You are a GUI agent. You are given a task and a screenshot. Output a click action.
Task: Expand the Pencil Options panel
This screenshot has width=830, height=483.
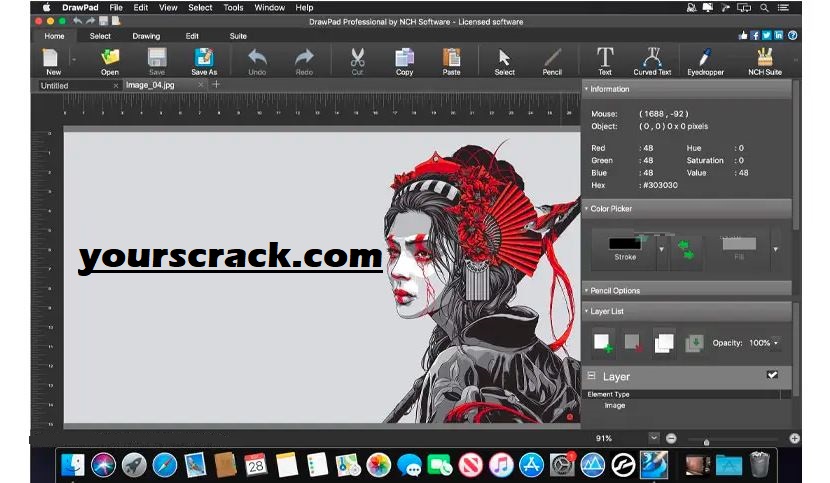(x=587, y=290)
